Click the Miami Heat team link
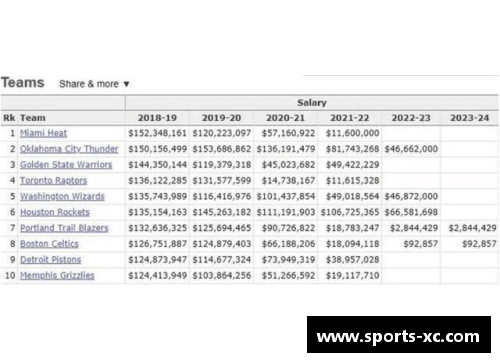Viewport: 500px width, 362px height. 43,133
